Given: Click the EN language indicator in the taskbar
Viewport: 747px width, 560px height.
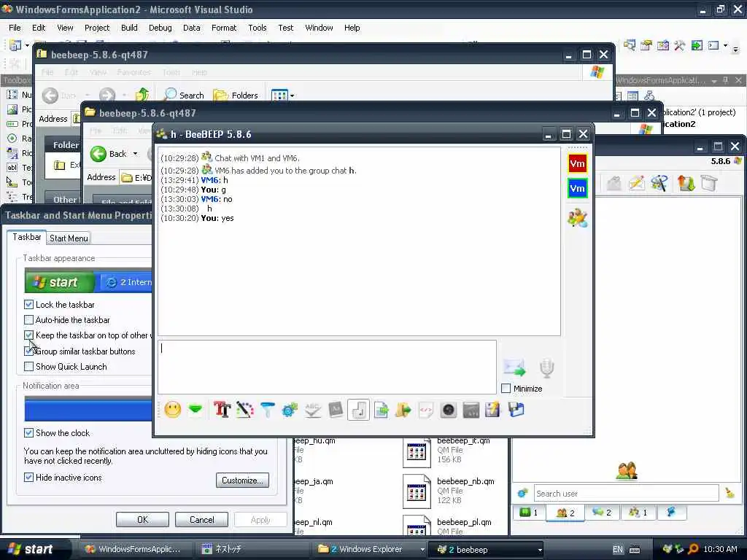Looking at the screenshot, I should click(x=617, y=550).
